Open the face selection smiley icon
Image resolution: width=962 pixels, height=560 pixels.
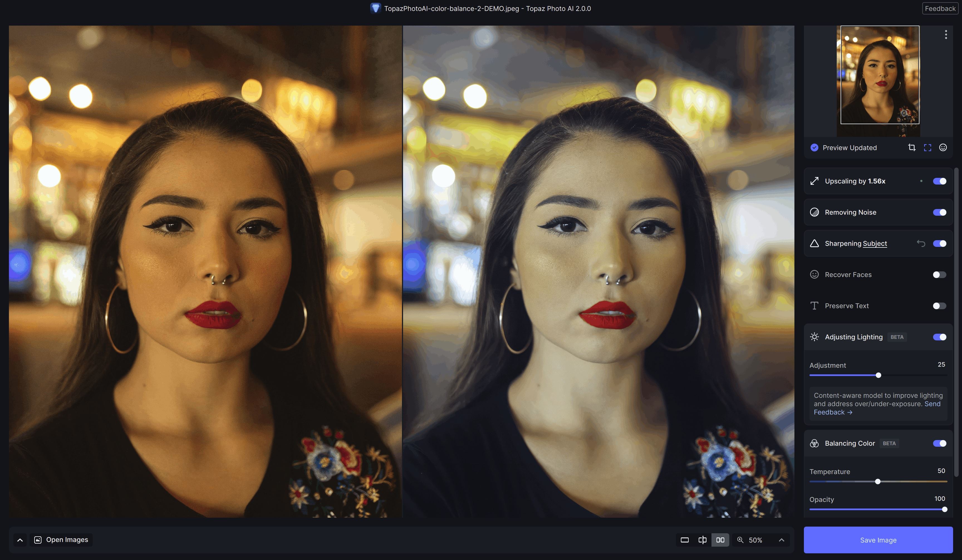tap(943, 148)
